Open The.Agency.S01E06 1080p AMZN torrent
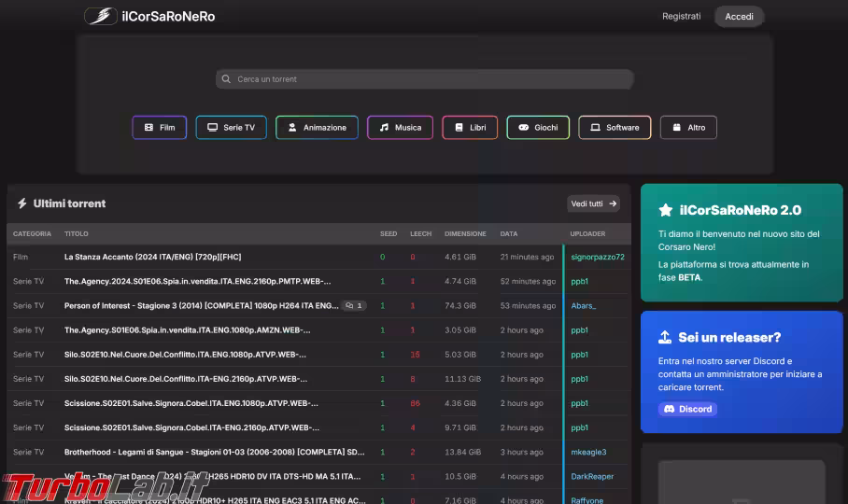This screenshot has width=848, height=504. (x=187, y=330)
